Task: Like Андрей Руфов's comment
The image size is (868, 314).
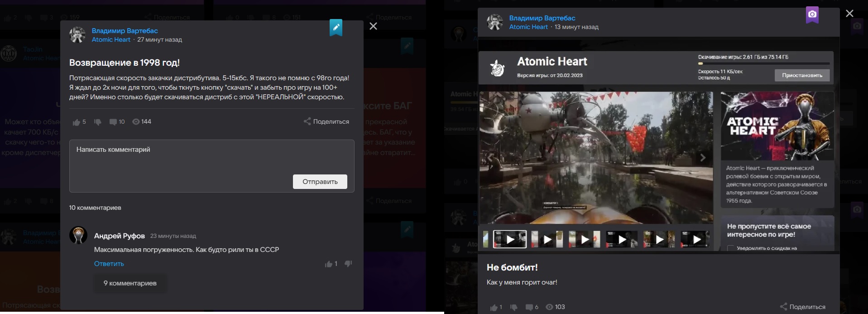Action: click(x=329, y=264)
